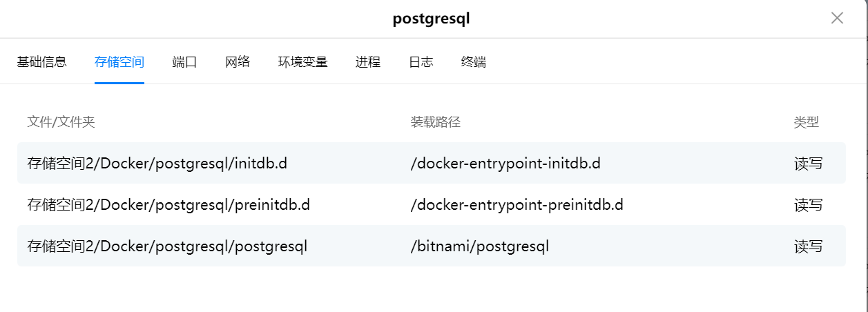Click the /bitnami/postgresql mount path
868x312 pixels.
click(x=480, y=246)
